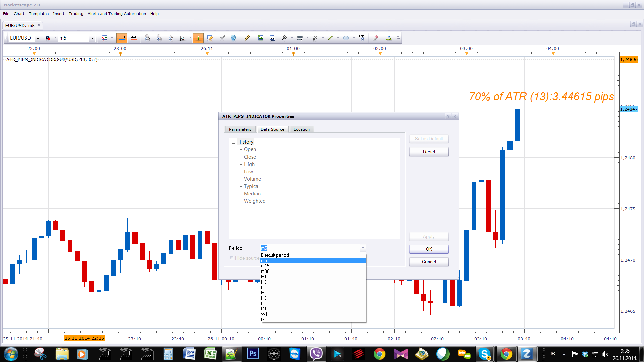Click the OK button

[x=429, y=249]
